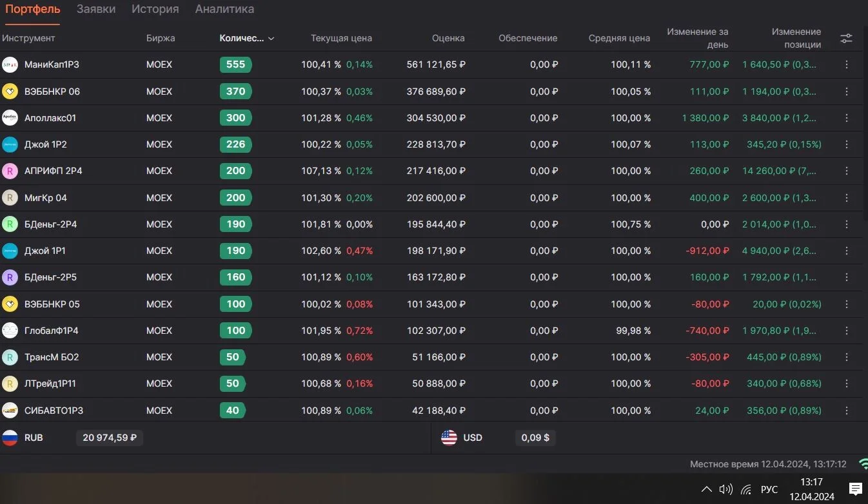868x504 pixels.
Task: Switch the РУС keyboard language indicator
Action: 769,489
